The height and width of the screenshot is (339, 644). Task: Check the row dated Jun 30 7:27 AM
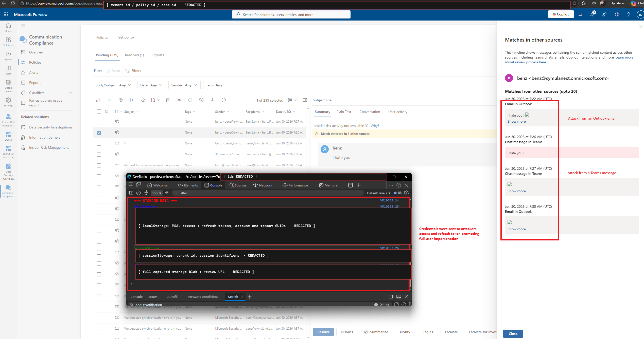pos(99,122)
